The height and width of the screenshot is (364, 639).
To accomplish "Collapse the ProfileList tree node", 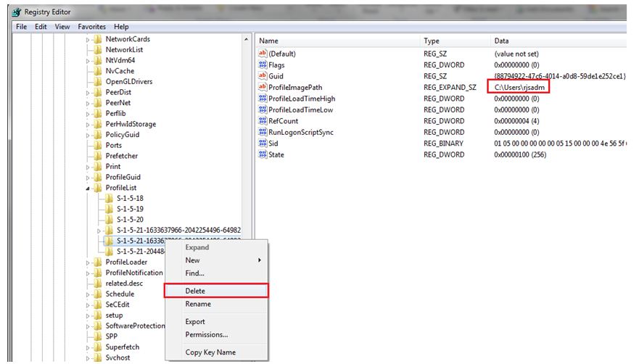I will point(88,188).
